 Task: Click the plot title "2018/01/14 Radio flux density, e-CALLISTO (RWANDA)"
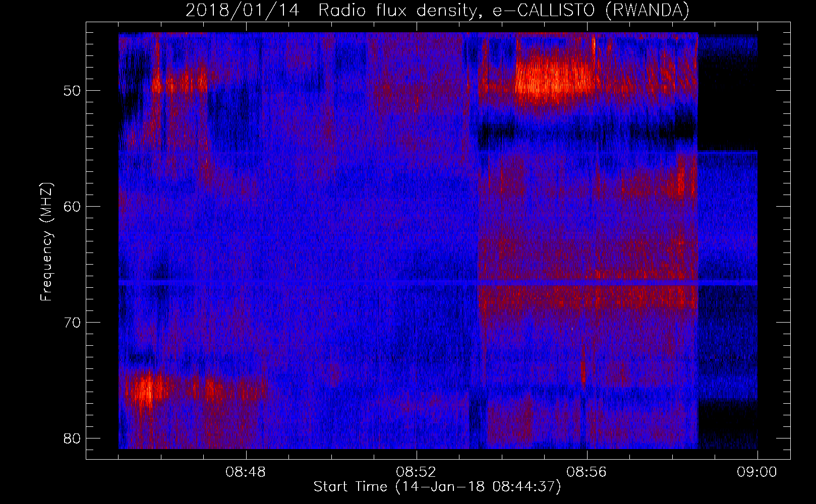point(437,10)
